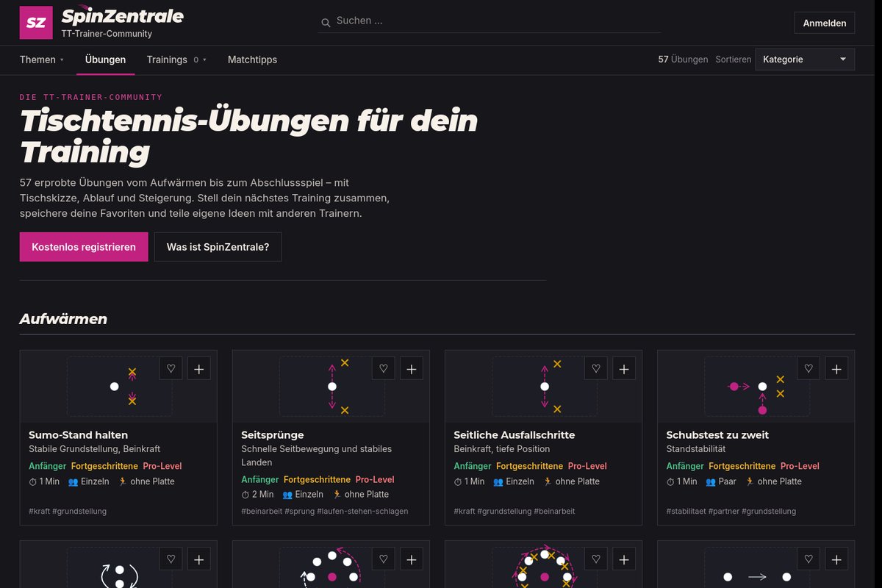The image size is (882, 588).
Task: Favorite Seitliche Ausfallschritte with heart
Action: tap(596, 369)
